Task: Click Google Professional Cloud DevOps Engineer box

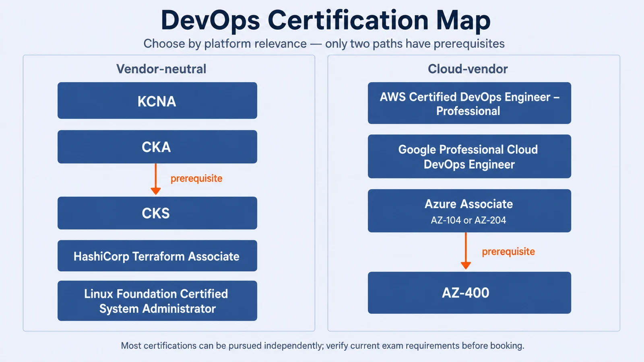Action: pos(469,156)
